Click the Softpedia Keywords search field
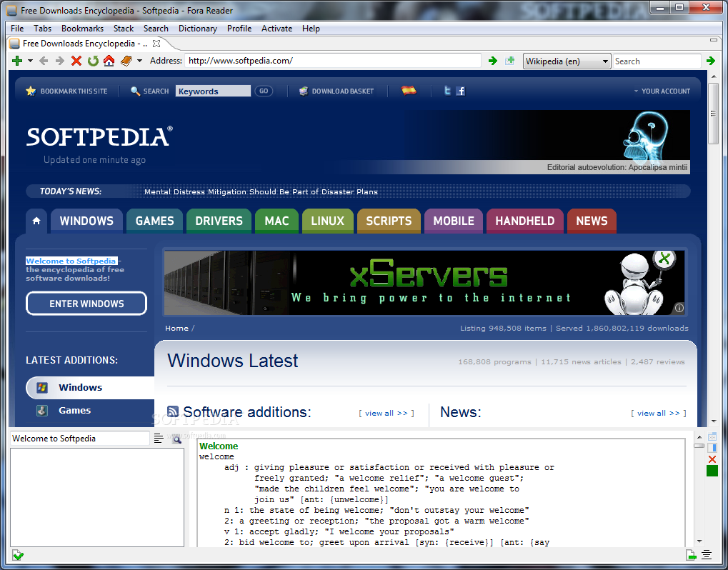Image resolution: width=728 pixels, height=570 pixels. pyautogui.click(x=213, y=91)
